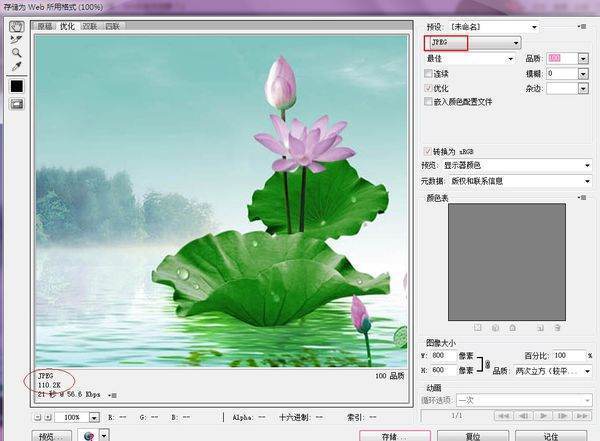Click the 存储 (Save) button
The image size is (600, 441).
point(395,436)
